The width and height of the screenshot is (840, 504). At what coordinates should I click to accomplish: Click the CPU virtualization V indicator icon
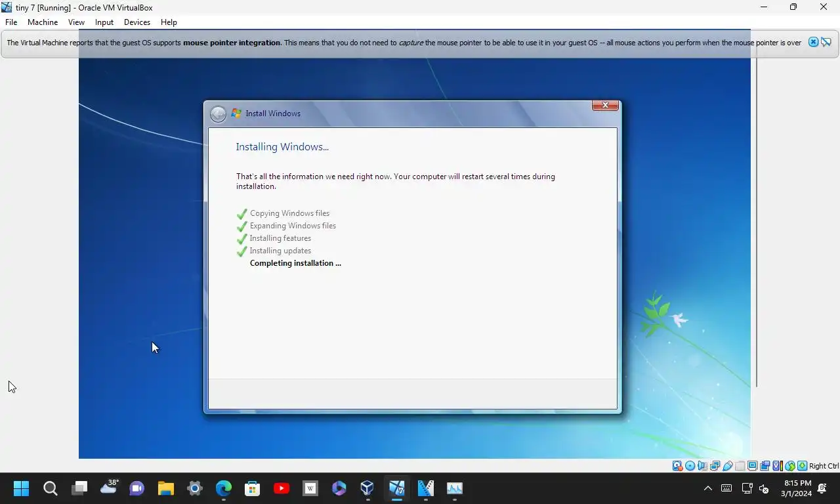click(777, 466)
